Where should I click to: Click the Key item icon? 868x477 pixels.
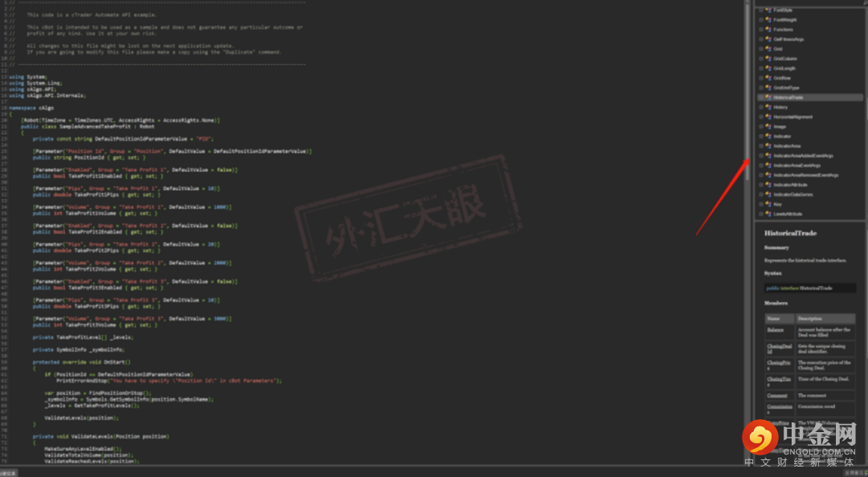click(768, 204)
